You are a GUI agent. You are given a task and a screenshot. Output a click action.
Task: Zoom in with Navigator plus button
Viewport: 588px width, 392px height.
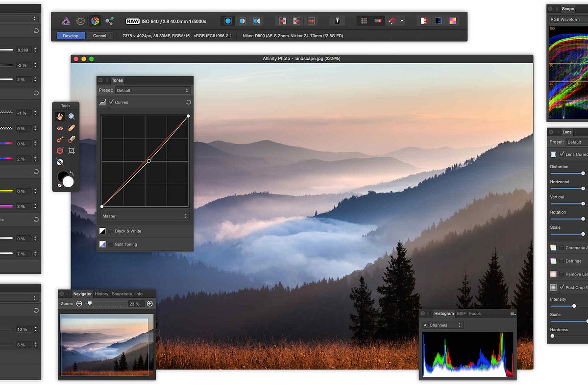click(150, 304)
